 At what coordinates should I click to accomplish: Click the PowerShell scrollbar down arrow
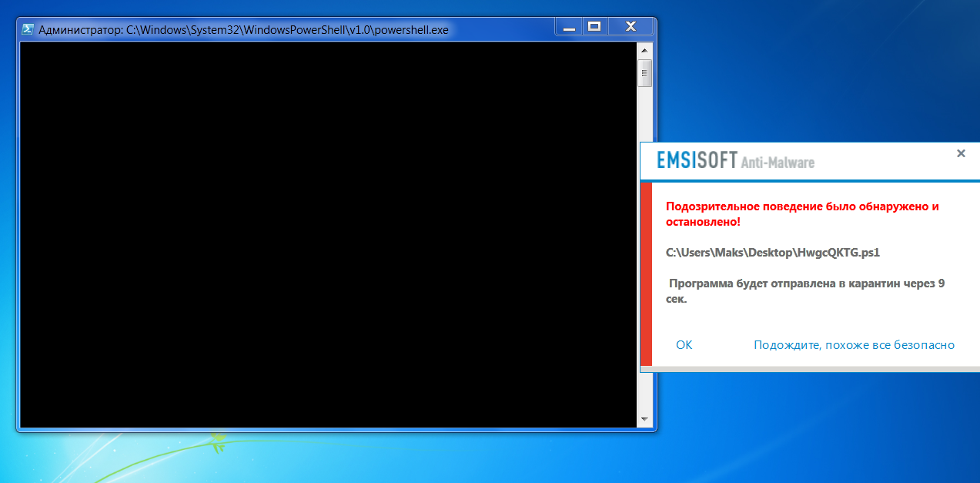click(x=644, y=420)
